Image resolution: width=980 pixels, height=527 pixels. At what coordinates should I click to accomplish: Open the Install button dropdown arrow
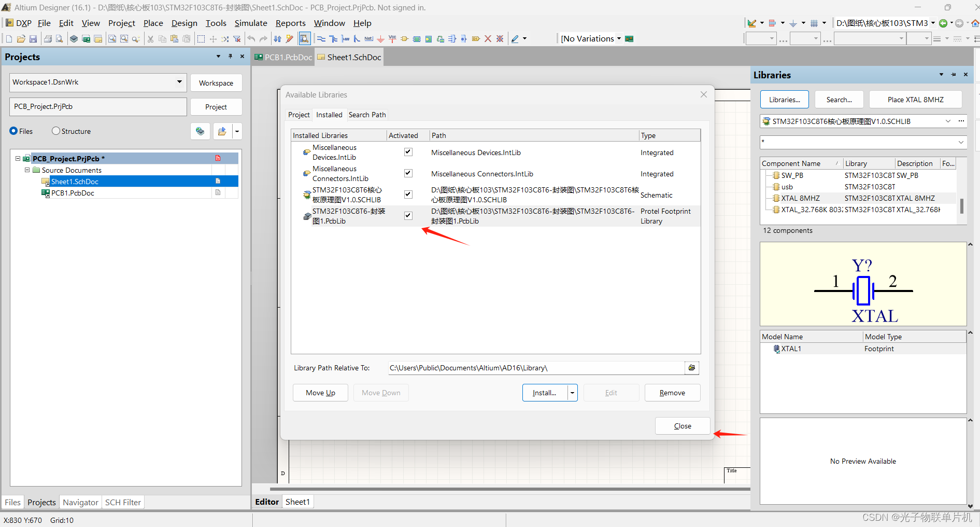(572, 393)
